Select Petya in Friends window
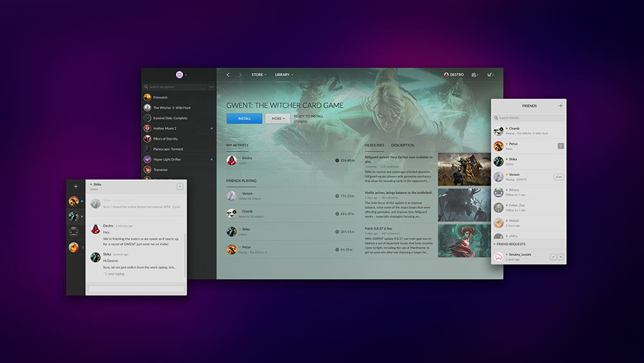Image resolution: width=644 pixels, height=363 pixels. tap(529, 146)
